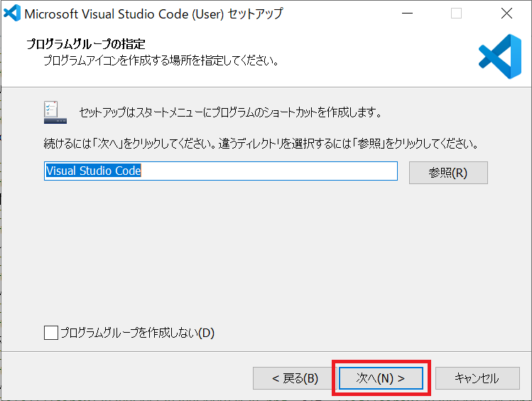Cancel setup with キャンセル button
Screen dimensions: 532x401
pyautogui.click(x=477, y=378)
